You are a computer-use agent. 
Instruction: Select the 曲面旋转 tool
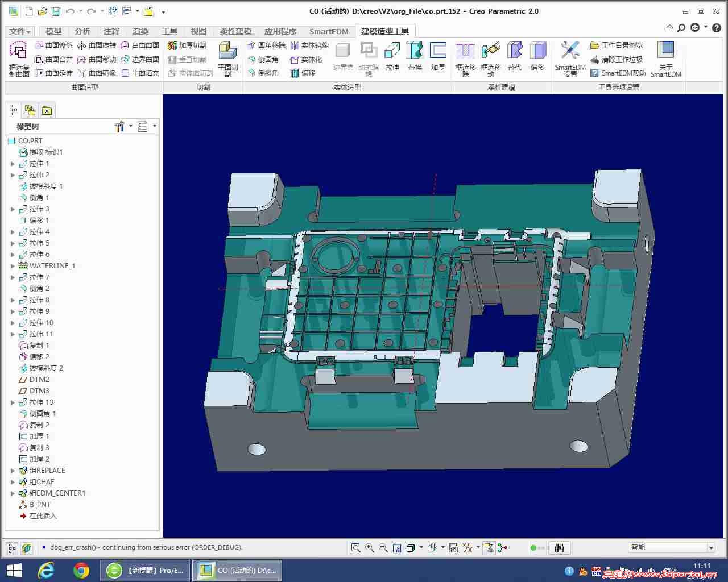[97, 45]
